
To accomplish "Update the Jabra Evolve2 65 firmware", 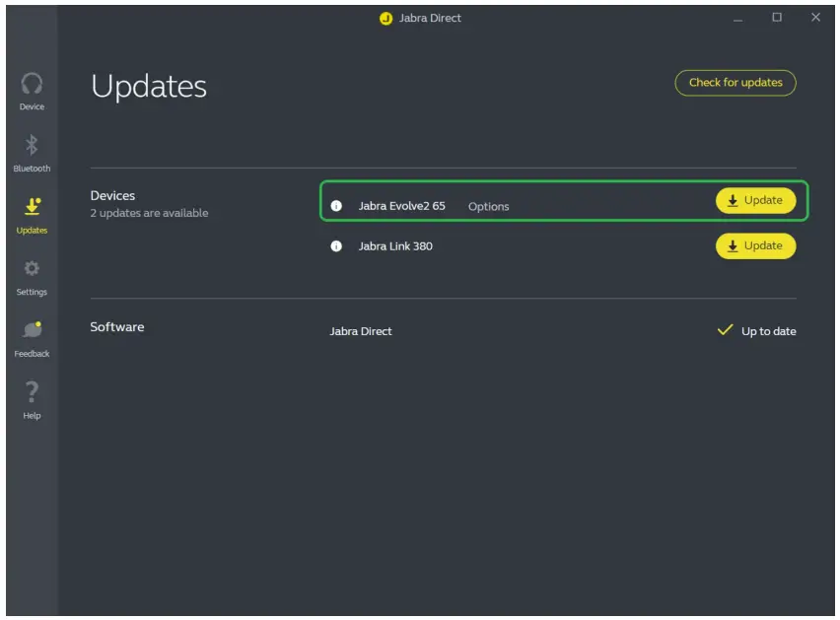I will coord(756,200).
